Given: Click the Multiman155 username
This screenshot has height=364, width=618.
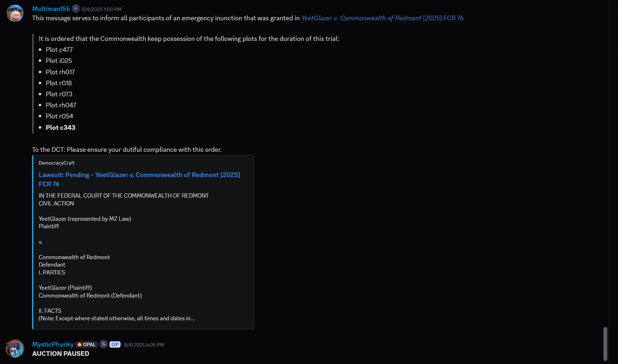Looking at the screenshot, I should [x=51, y=9].
